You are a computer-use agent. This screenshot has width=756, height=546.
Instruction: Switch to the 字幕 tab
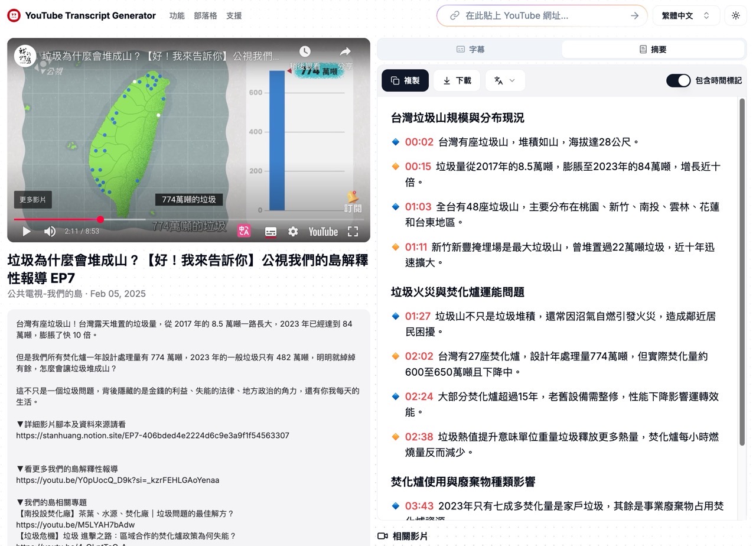[x=471, y=50]
